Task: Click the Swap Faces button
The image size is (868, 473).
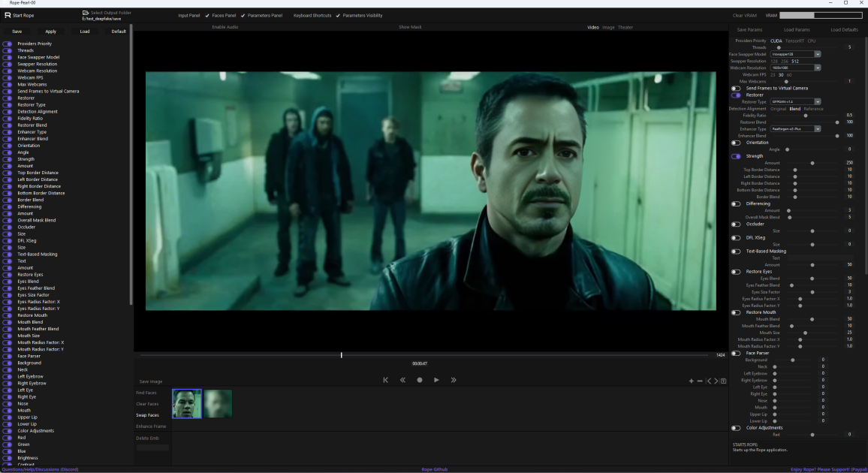Action: 147,415
